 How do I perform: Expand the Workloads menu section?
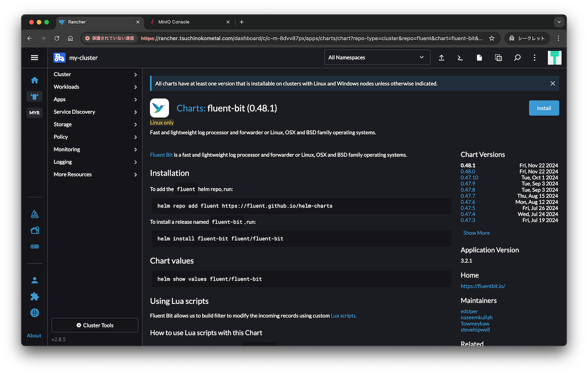tap(95, 87)
